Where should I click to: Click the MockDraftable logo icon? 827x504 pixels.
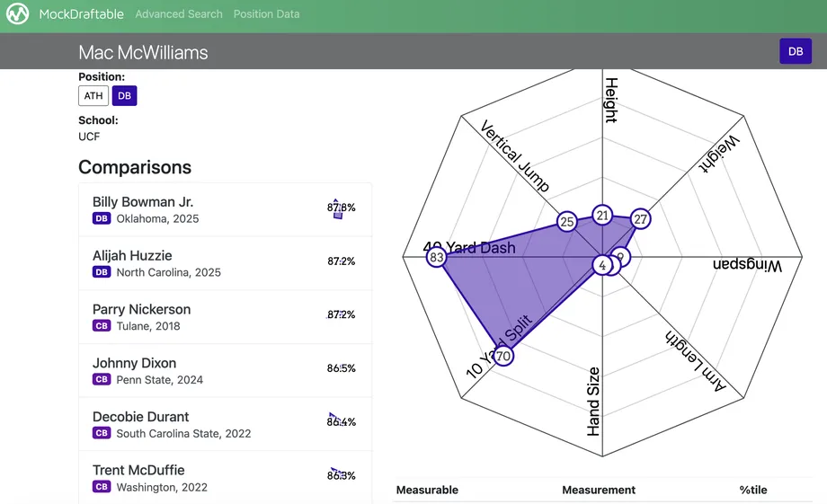pyautogui.click(x=19, y=15)
